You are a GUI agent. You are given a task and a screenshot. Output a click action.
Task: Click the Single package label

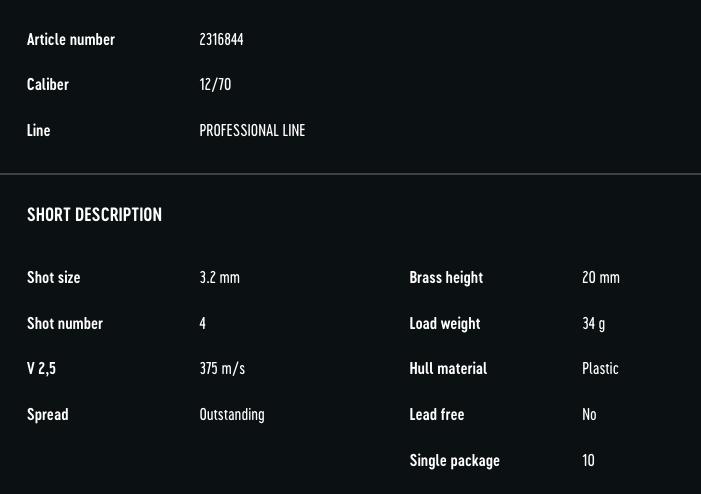(455, 460)
